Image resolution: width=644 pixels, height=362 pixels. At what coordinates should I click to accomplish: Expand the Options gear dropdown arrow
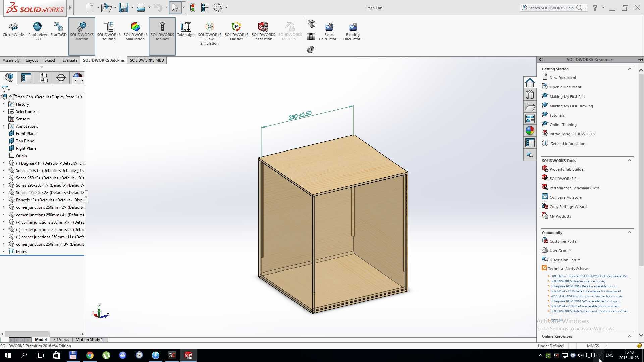(x=226, y=8)
